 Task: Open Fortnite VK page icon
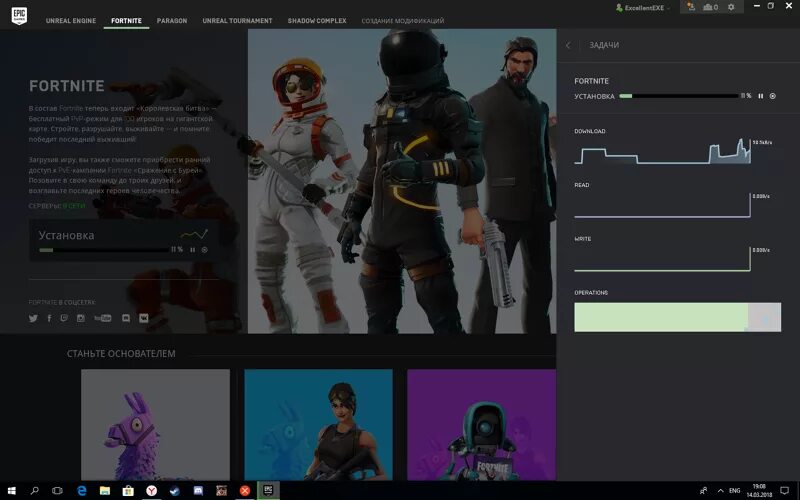[x=144, y=318]
